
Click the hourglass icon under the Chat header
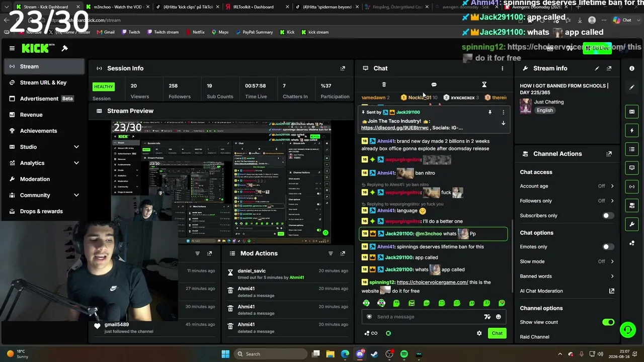pyautogui.click(x=484, y=84)
